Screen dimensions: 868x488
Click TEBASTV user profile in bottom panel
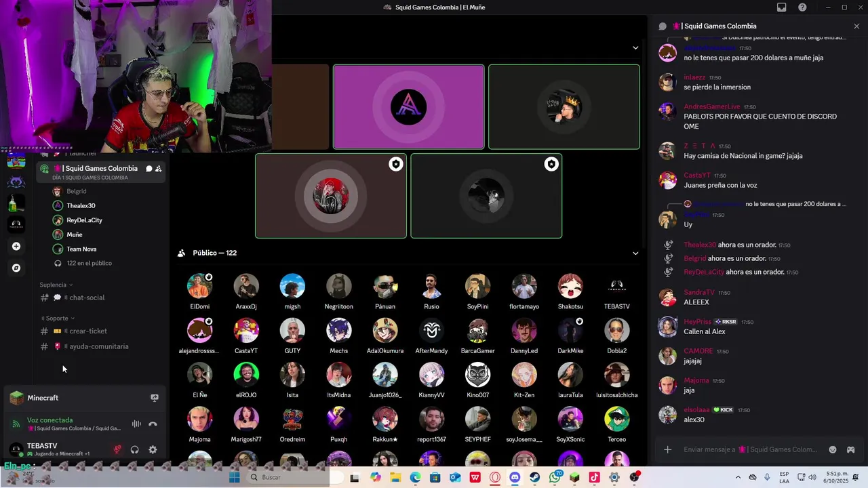(58, 449)
